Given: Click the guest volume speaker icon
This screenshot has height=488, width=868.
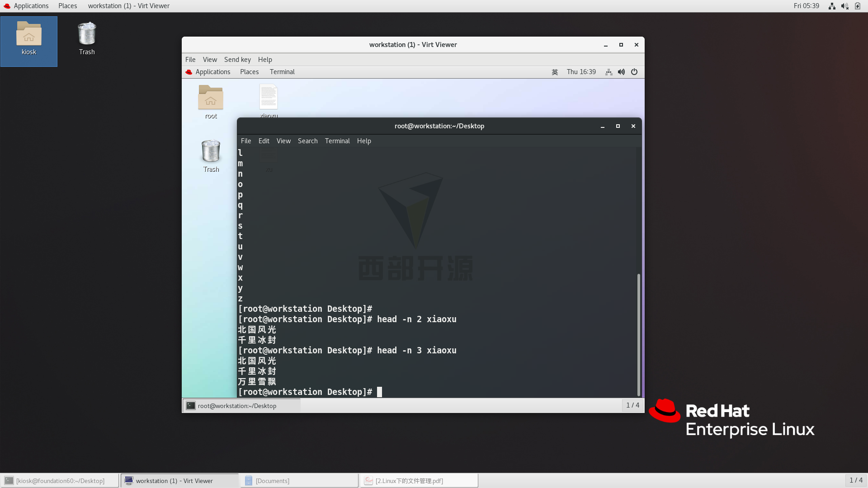Looking at the screenshot, I should [622, 72].
